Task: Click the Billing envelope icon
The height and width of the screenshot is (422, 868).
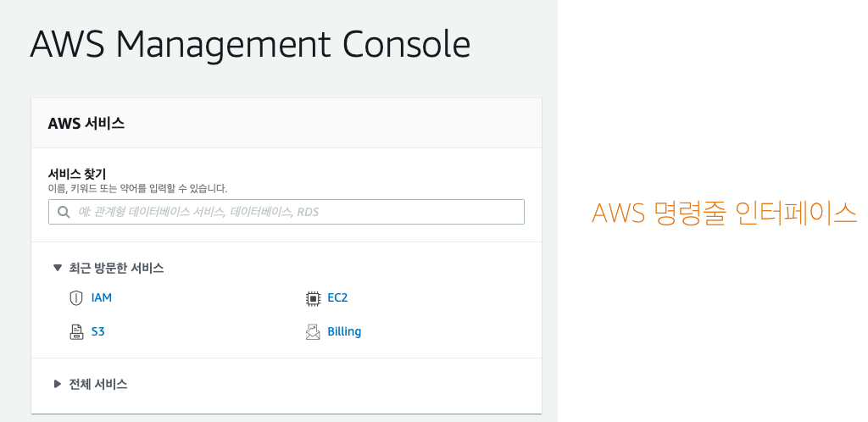Action: [313, 332]
